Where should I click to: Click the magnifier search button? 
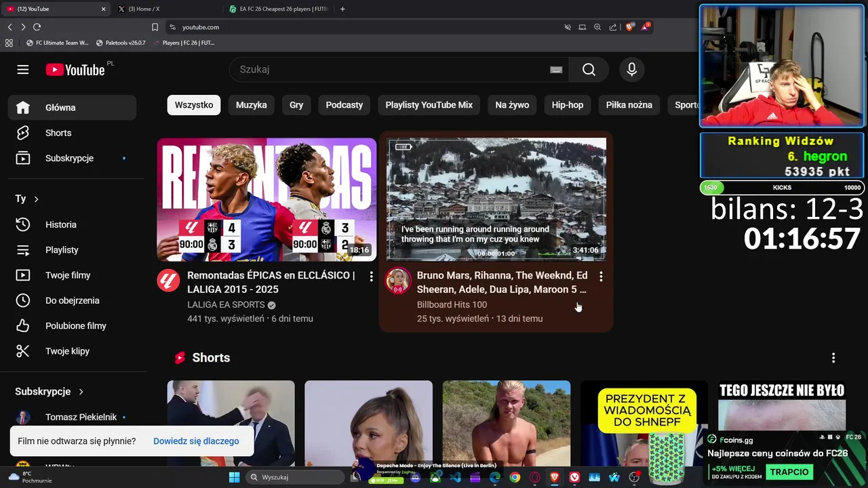pyautogui.click(x=589, y=70)
